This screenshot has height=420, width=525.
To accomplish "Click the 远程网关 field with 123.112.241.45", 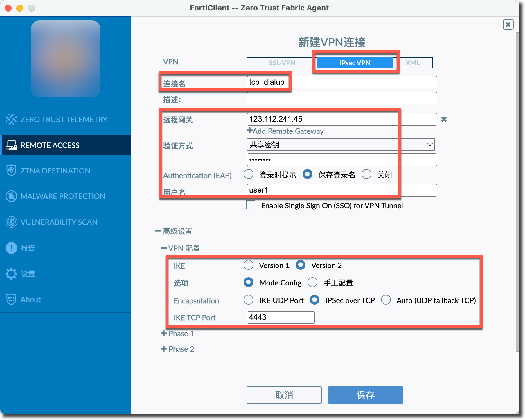I will tap(342, 119).
